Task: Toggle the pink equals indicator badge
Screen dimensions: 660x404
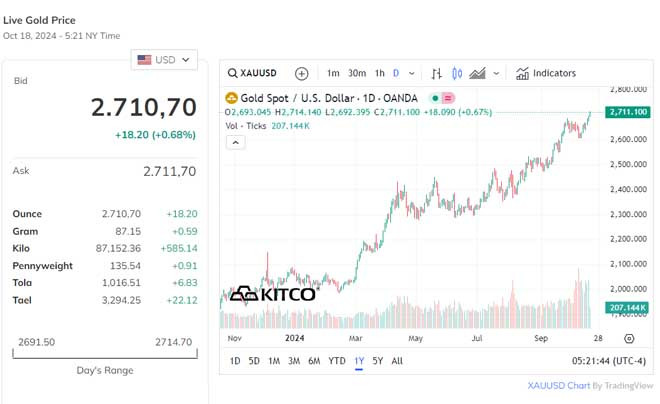Action: click(448, 98)
